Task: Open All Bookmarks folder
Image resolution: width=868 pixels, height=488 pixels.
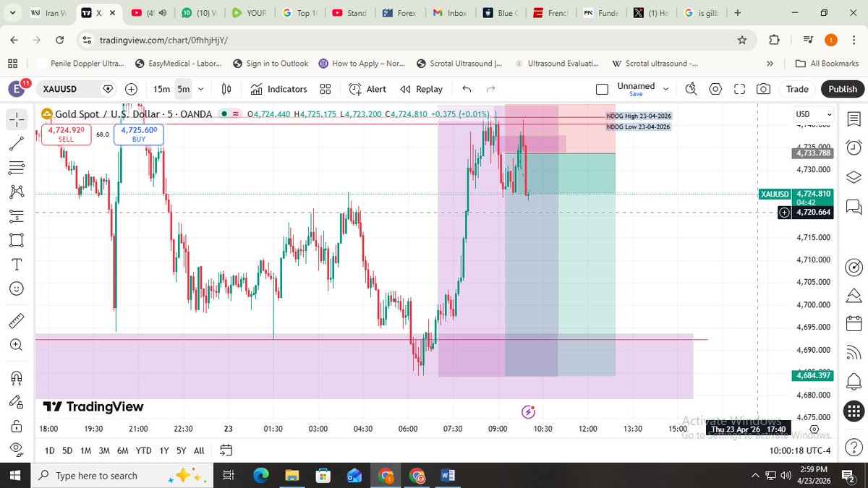Action: coord(826,64)
